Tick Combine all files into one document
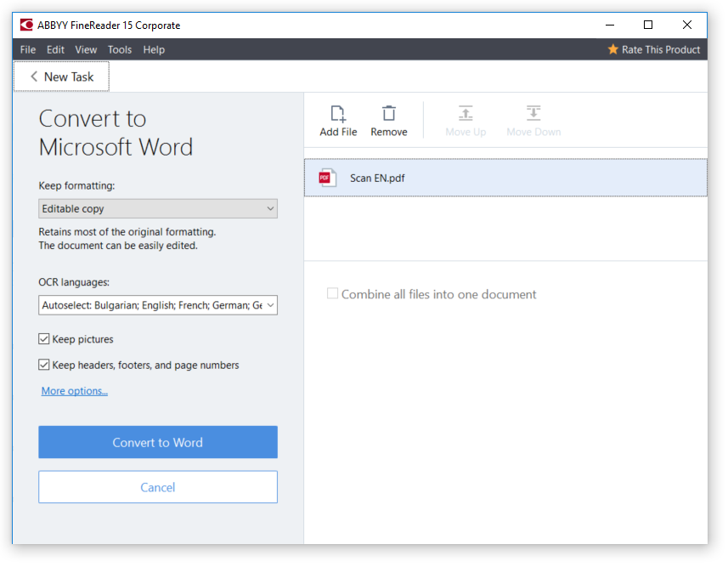 (332, 294)
